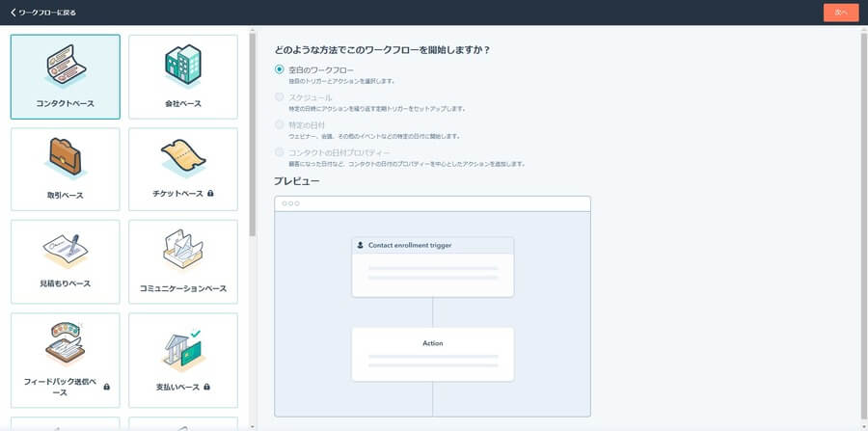Select 空白のワークフロー radio option
The width and height of the screenshot is (868, 431).
click(x=280, y=69)
